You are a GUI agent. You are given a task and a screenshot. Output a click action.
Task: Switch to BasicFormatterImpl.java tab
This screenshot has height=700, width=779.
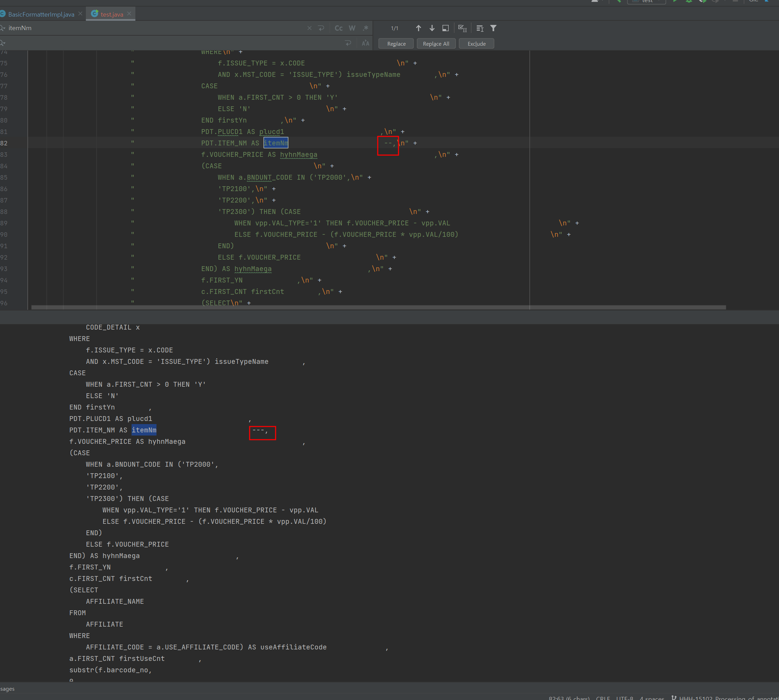coord(41,14)
